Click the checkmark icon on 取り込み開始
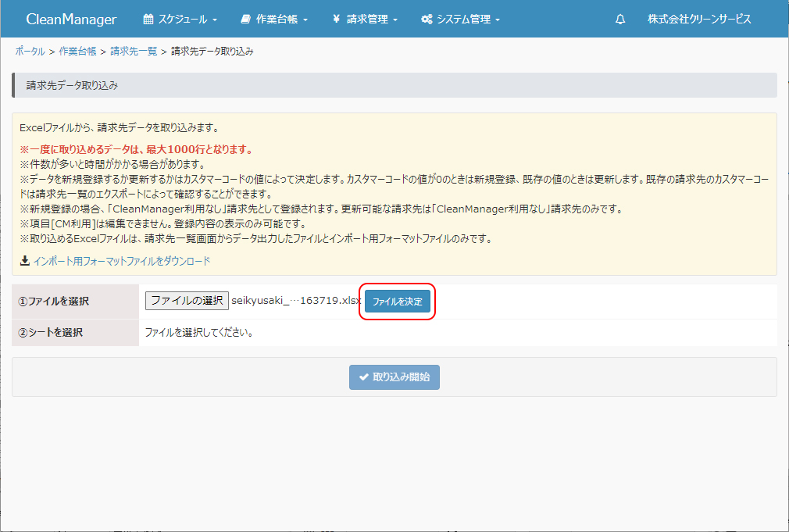 tap(363, 377)
